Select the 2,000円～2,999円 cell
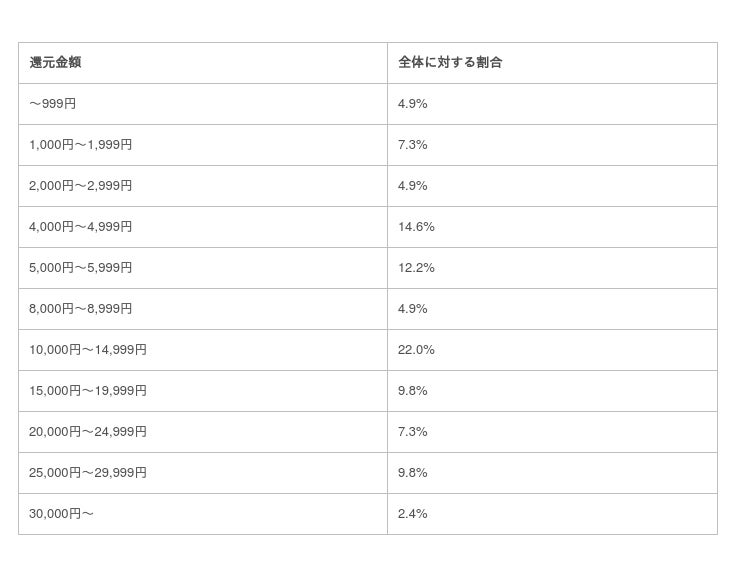Screen dimensions: 740x575 81,186
